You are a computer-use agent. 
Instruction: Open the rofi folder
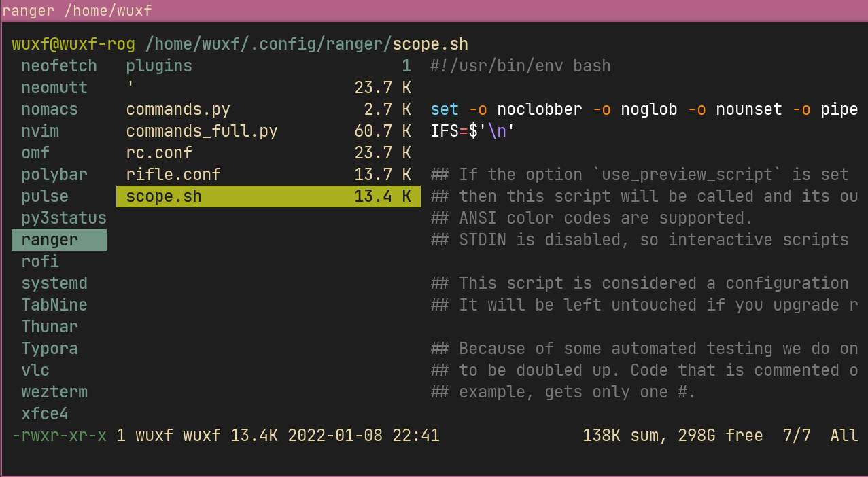coord(40,262)
